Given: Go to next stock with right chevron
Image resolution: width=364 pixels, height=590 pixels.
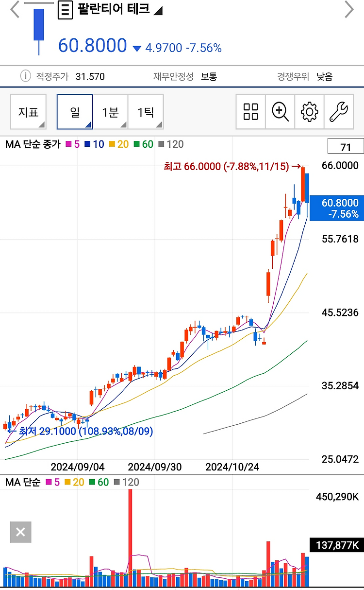Looking at the screenshot, I should [x=349, y=9].
